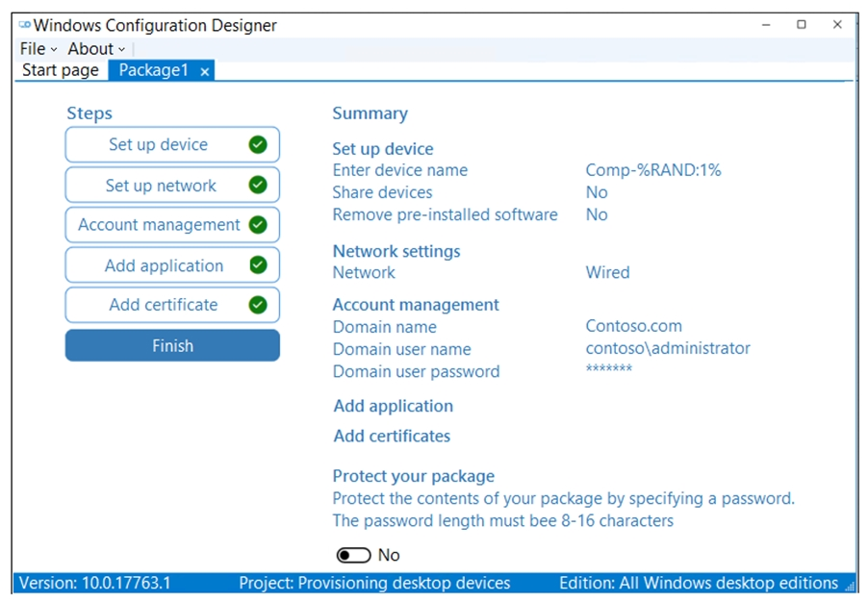This screenshot has width=868, height=602.
Task: Open the Add application step
Action: click(172, 265)
